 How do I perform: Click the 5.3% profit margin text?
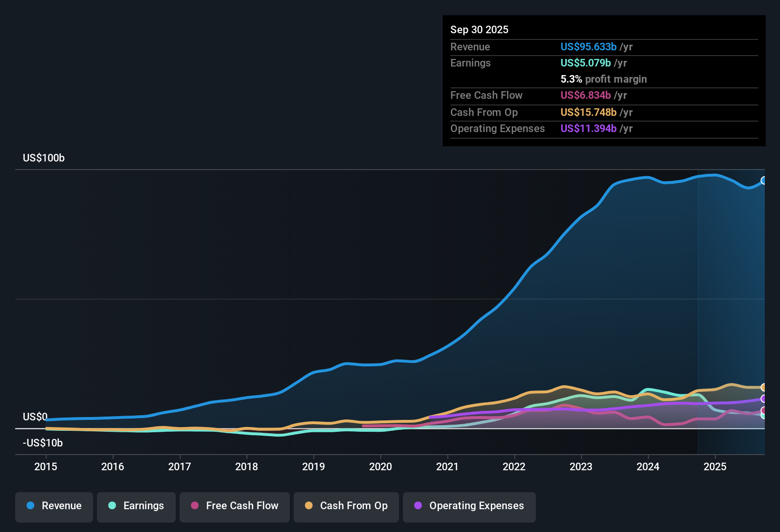604,79
